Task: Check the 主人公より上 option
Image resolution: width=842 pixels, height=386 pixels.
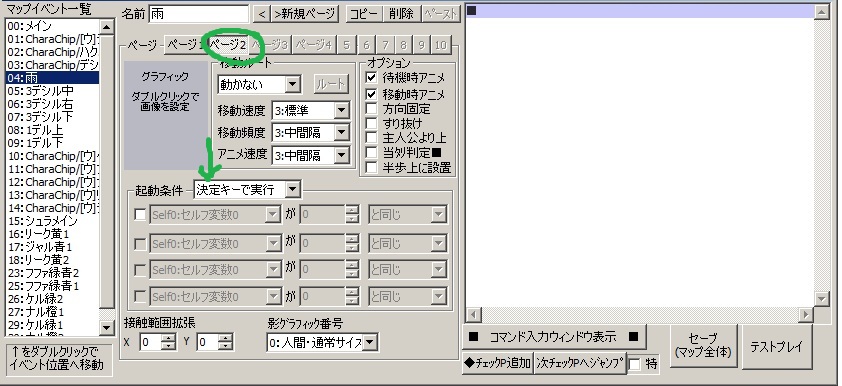Action: click(371, 138)
